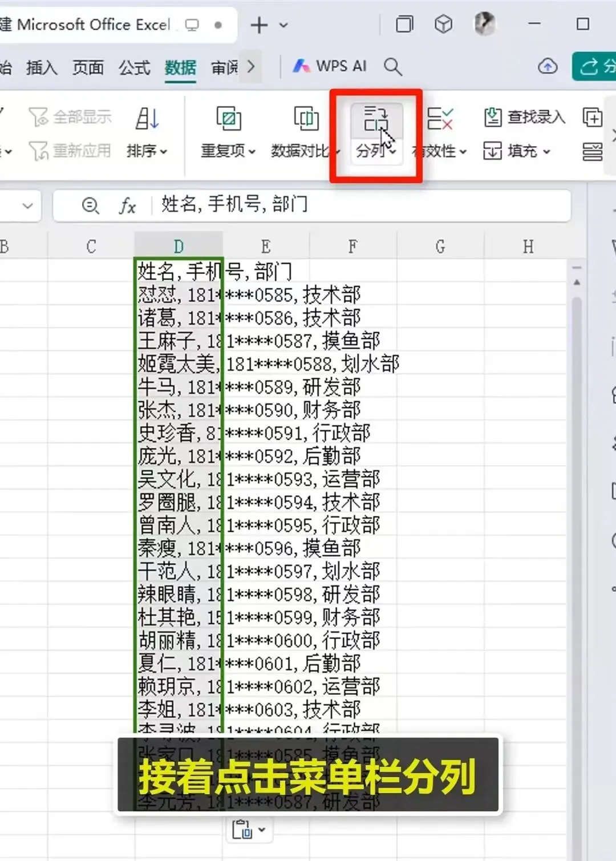Switch to the 公式 tab

pos(135,67)
